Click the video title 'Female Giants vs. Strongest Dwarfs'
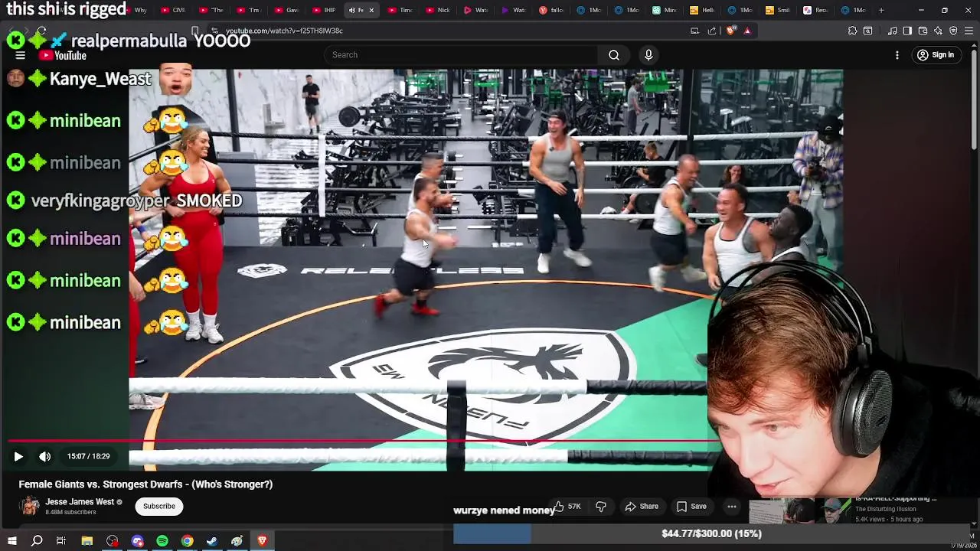Viewport: 980px width, 551px height. coord(145,484)
